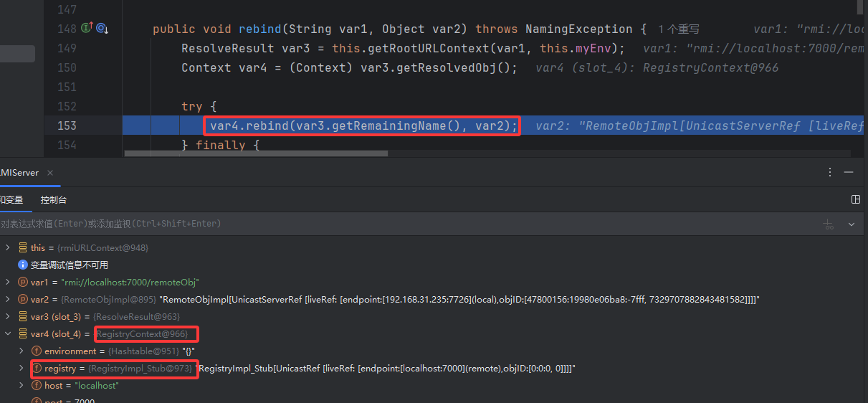Viewport: 868px width, 403px height.
Task: Click the '1个重写' override inlay hint
Action: [678, 29]
